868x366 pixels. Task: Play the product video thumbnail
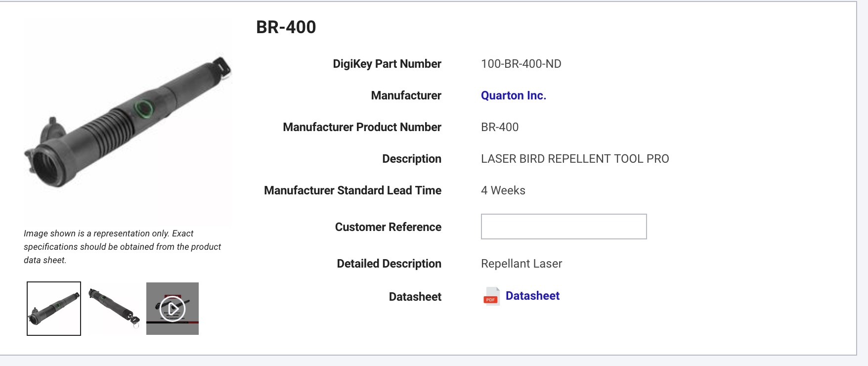tap(173, 309)
